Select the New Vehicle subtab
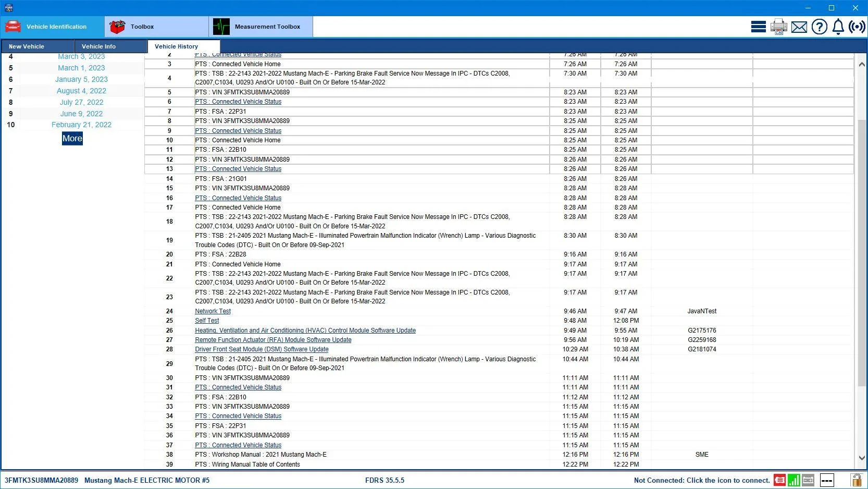This screenshot has height=489, width=868. (x=38, y=46)
